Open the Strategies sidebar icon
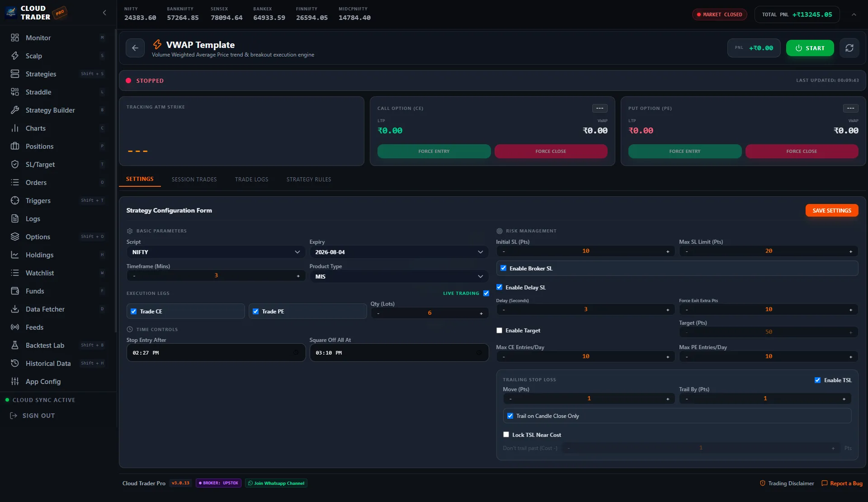The width and height of the screenshot is (868, 502). tap(15, 74)
